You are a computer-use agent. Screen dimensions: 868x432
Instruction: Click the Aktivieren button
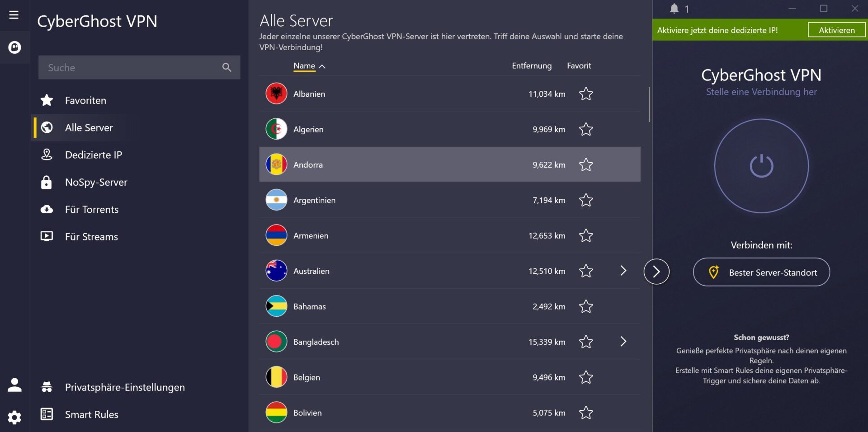(837, 30)
